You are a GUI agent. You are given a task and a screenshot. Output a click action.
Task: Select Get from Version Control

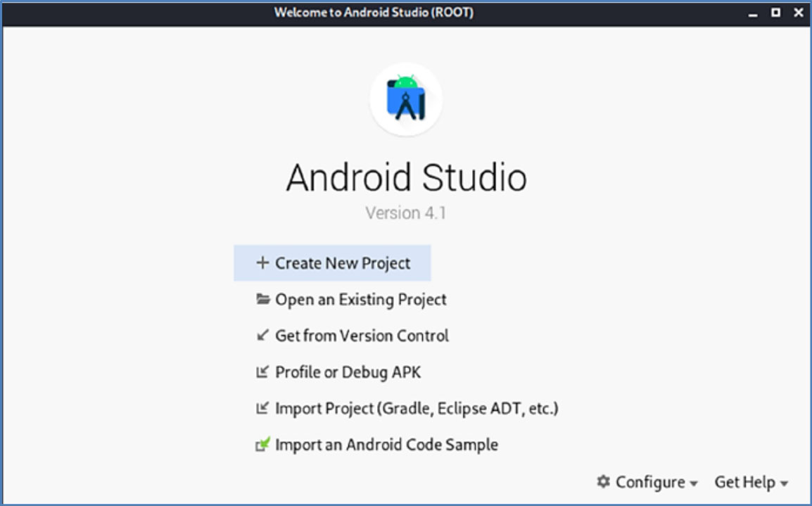[352, 336]
